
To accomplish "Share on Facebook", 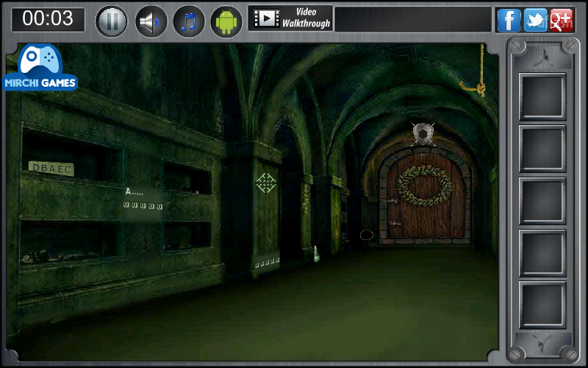I will pyautogui.click(x=509, y=20).
